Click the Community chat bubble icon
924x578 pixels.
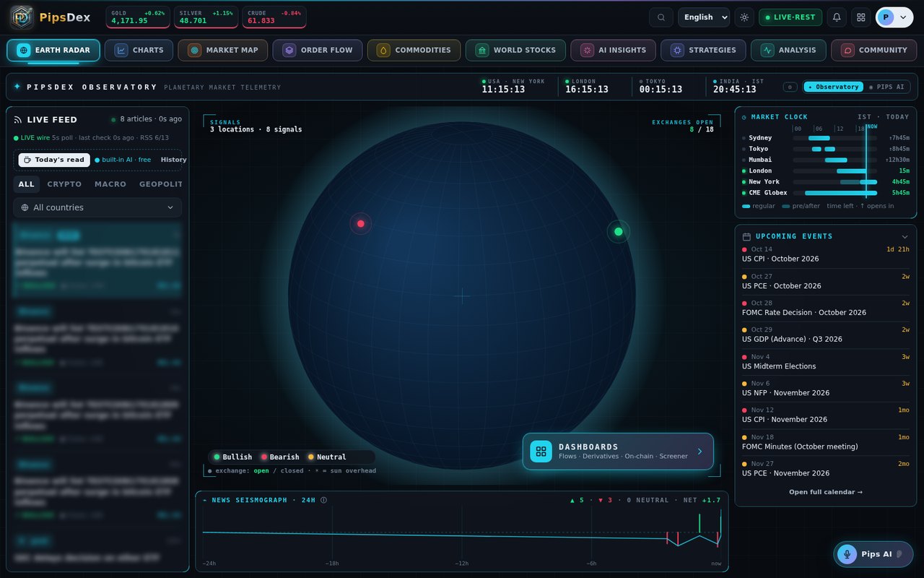tap(847, 51)
